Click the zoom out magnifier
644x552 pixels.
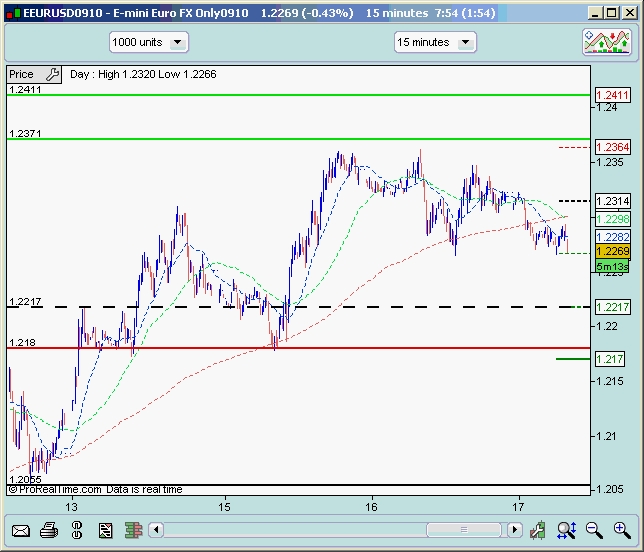(x=594, y=530)
